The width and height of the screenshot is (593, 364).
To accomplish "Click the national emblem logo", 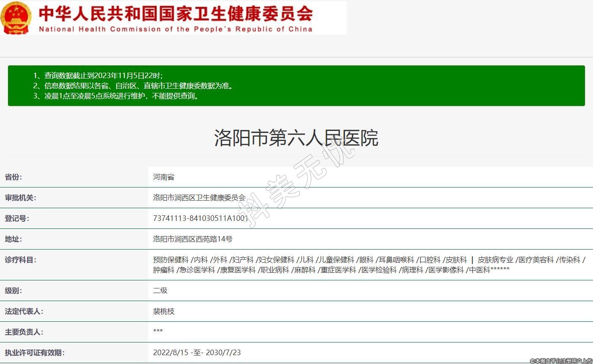I will (x=16, y=18).
